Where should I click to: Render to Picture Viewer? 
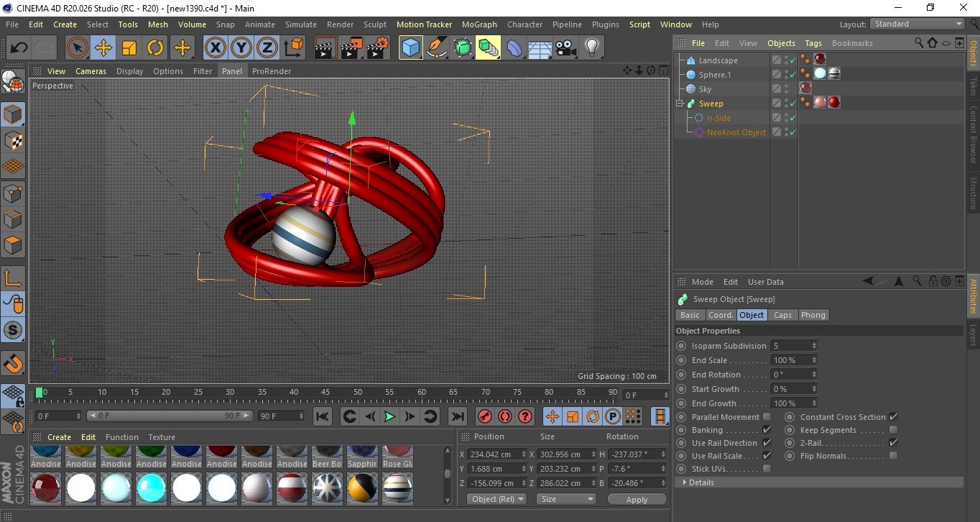(x=352, y=48)
